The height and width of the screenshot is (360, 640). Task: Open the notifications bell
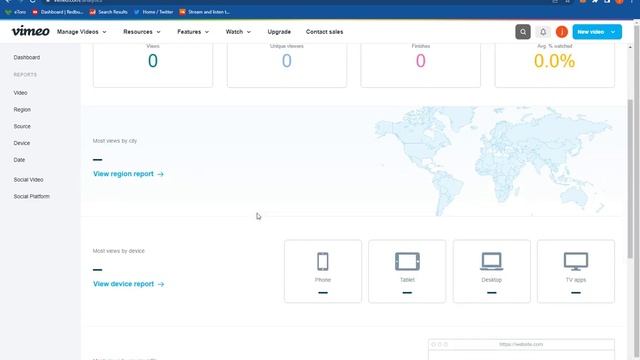tap(543, 32)
